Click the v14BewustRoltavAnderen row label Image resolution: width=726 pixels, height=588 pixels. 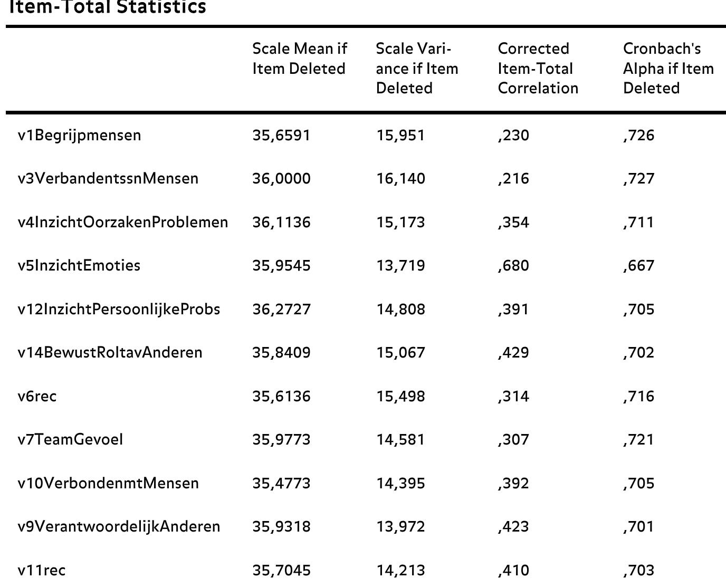point(110,352)
